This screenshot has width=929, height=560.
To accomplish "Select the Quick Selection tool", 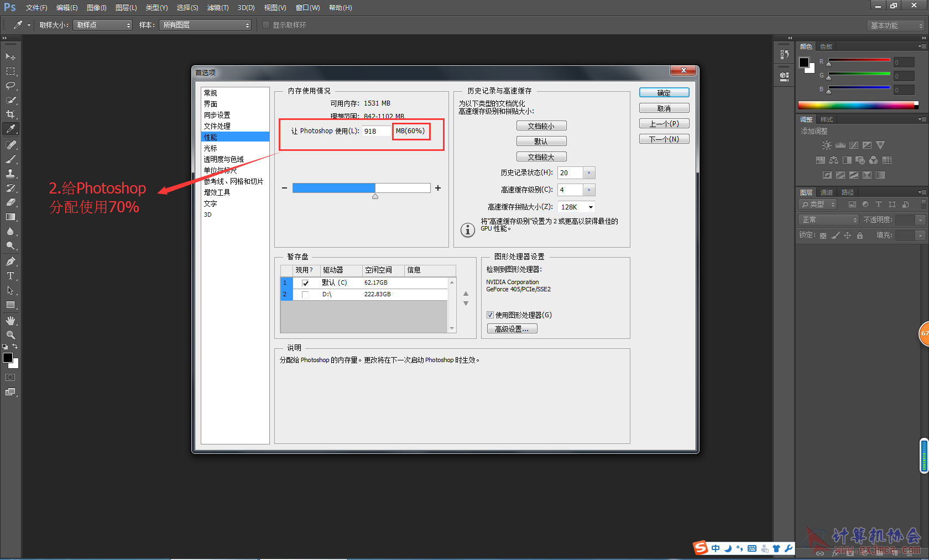I will click(x=11, y=100).
